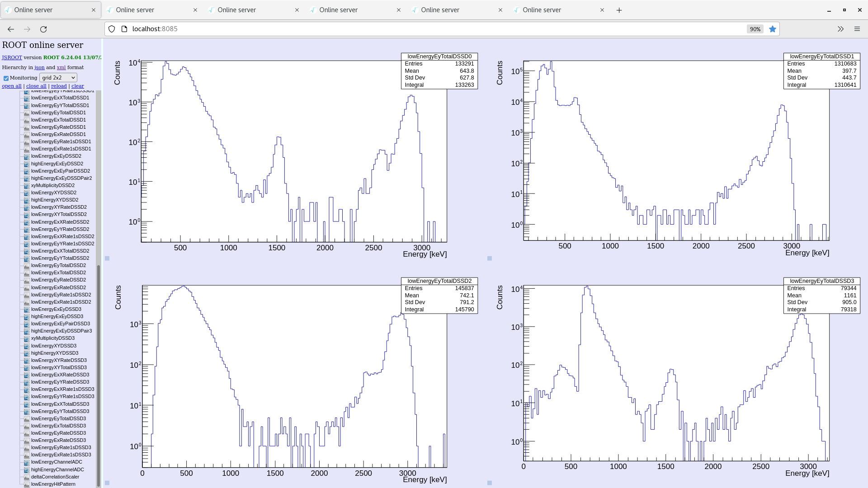Image resolution: width=868 pixels, height=488 pixels.
Task: Click the 'close all' link
Action: 36,86
